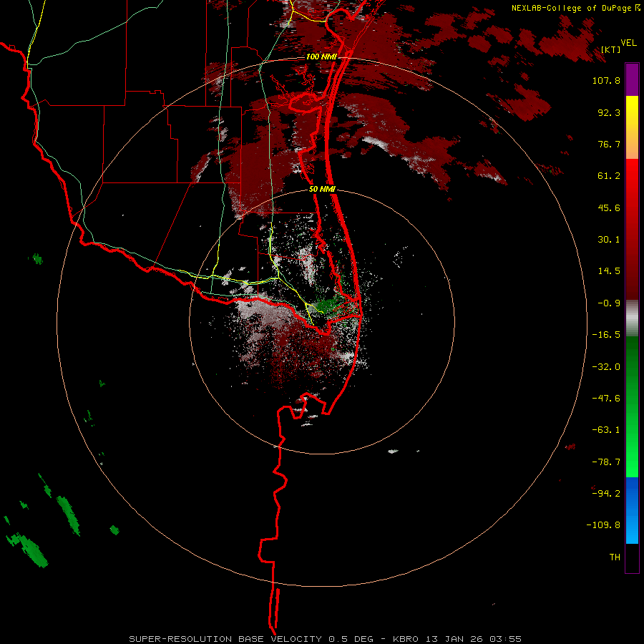Click the 14.5 legend value
The width and height of the screenshot is (644, 644).
pos(609,271)
